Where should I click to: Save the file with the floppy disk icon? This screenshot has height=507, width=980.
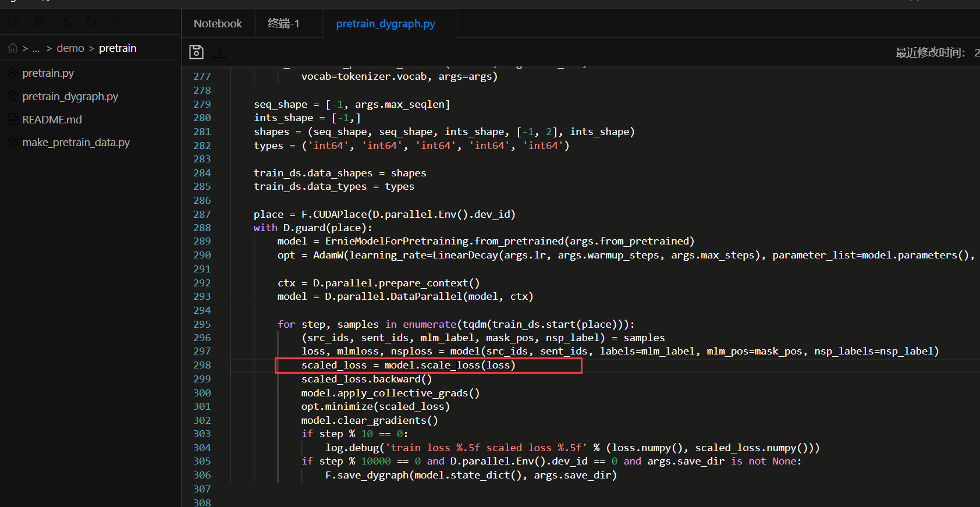[x=197, y=52]
